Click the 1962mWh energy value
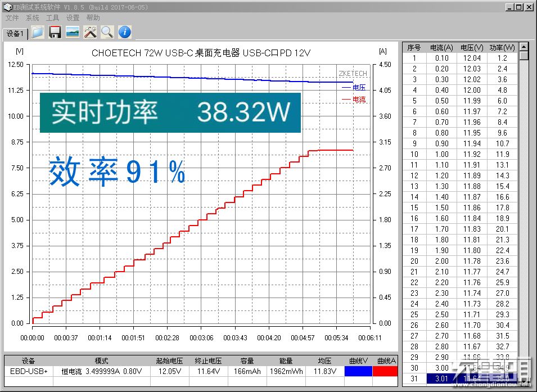 coord(286,371)
